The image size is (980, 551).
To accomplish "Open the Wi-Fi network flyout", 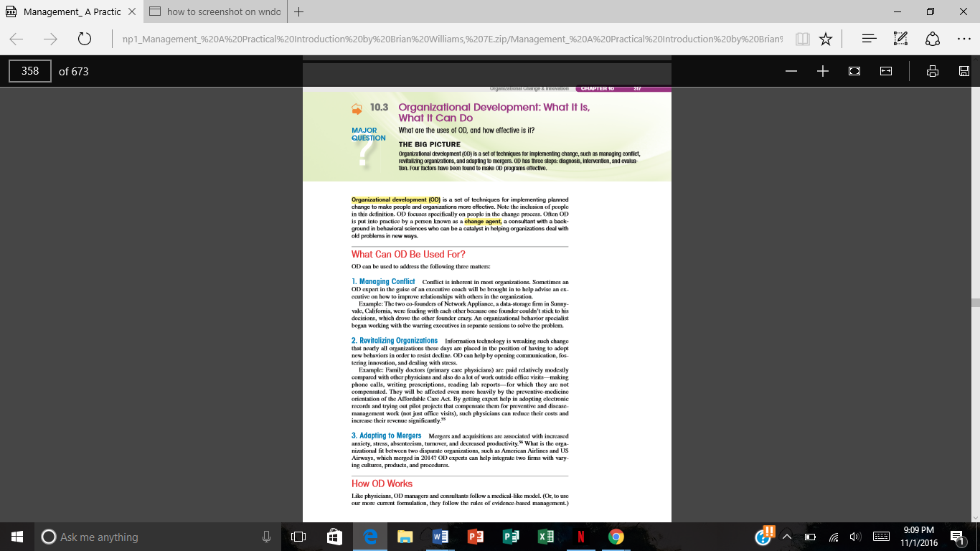I will (x=833, y=537).
